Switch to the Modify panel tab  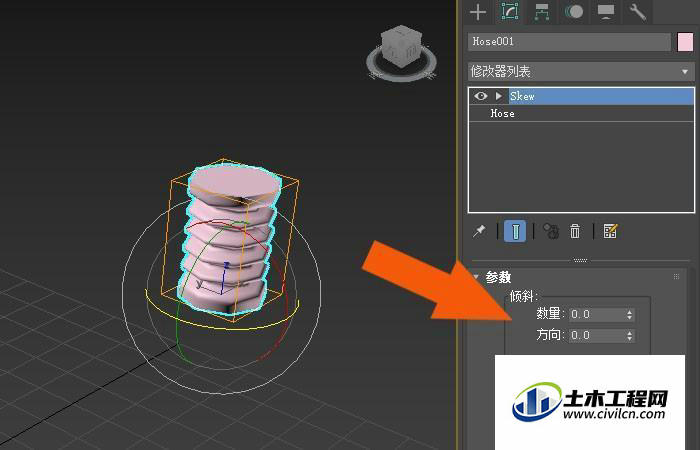pyautogui.click(x=510, y=12)
